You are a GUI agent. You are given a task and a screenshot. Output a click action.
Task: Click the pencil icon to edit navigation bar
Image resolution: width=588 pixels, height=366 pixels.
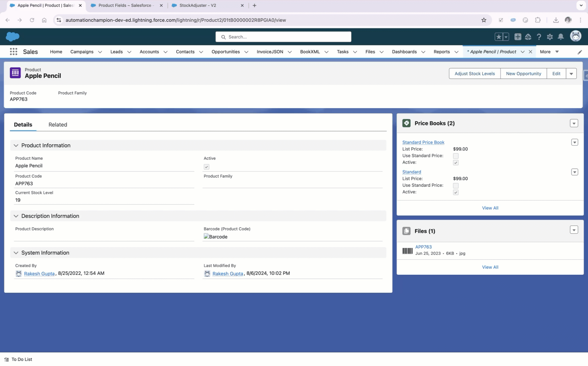coord(580,52)
